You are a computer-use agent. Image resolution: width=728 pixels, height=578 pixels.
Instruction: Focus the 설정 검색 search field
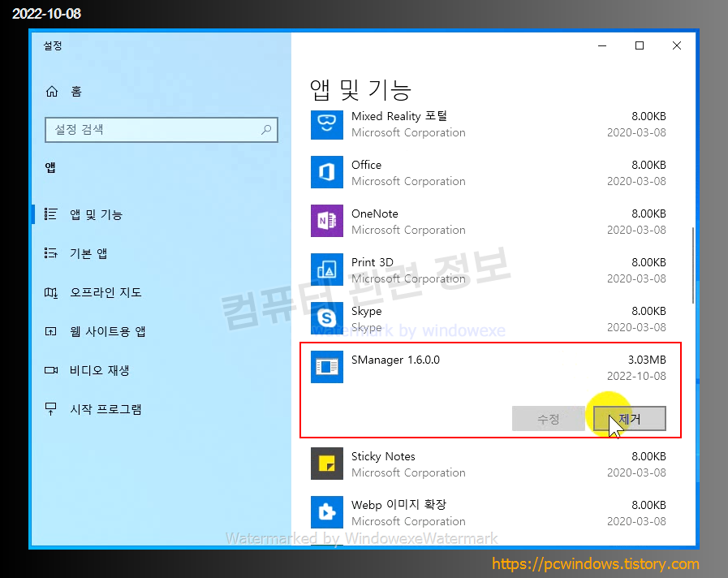pyautogui.click(x=162, y=130)
